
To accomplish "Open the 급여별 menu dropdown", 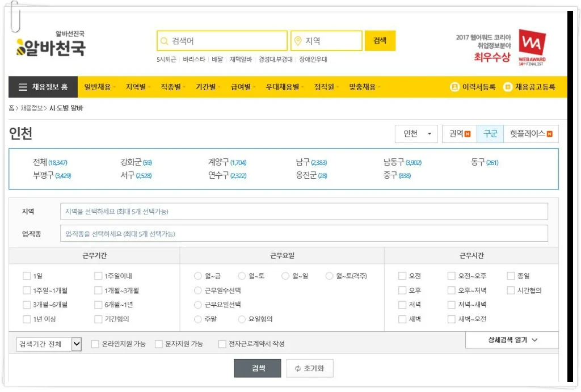I will 243,87.
